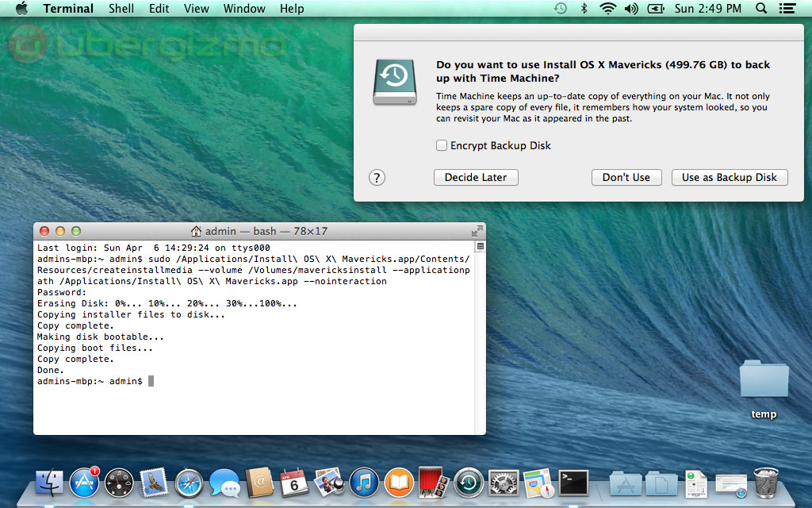Open the Help menu
This screenshot has height=508, width=812.
coord(292,8)
